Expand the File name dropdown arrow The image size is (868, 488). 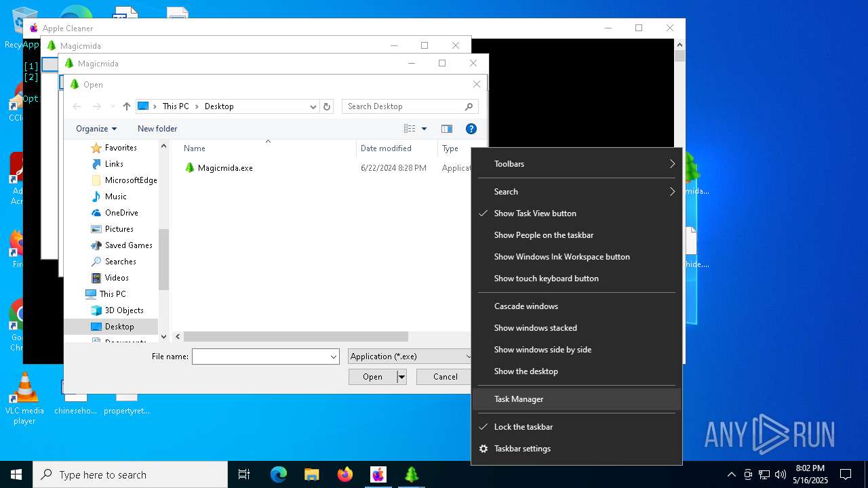pos(334,357)
